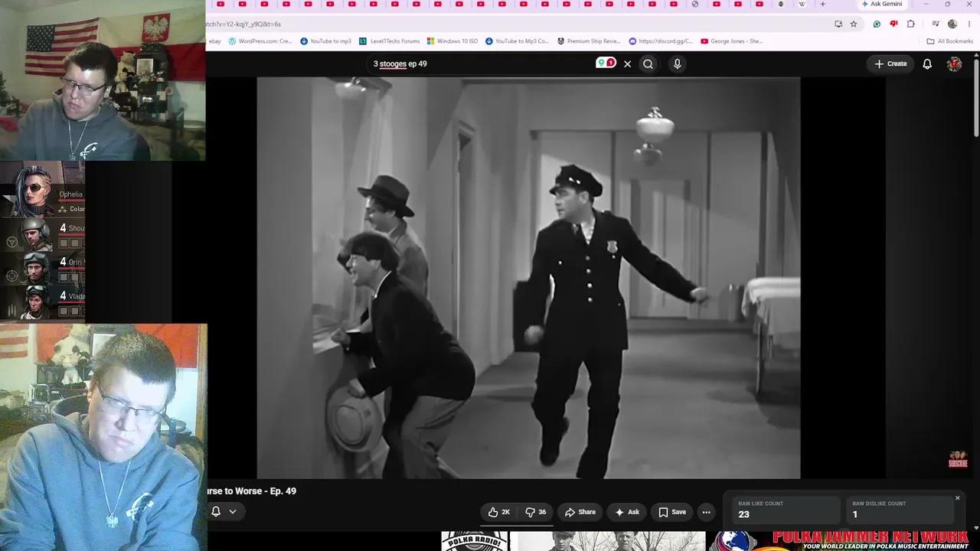This screenshot has height=551, width=980.
Task: Open the 'YouTube to Mp3 Co...' bookmark
Action: click(517, 41)
